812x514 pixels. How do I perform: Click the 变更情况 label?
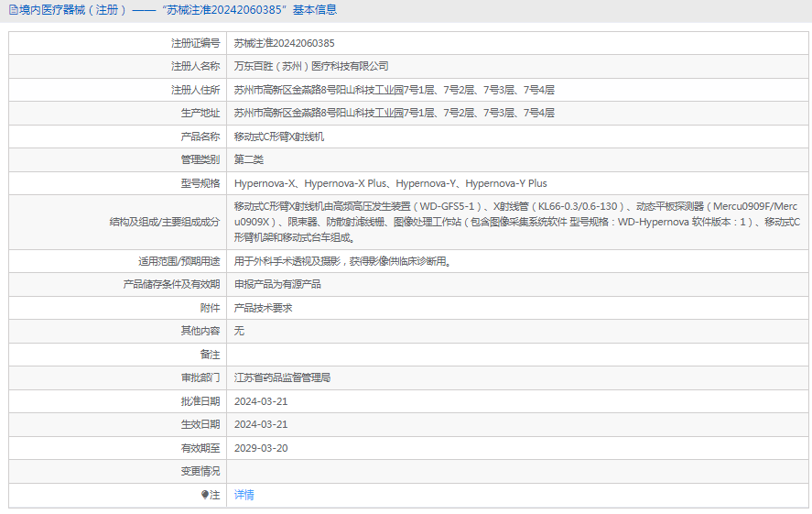pos(200,471)
